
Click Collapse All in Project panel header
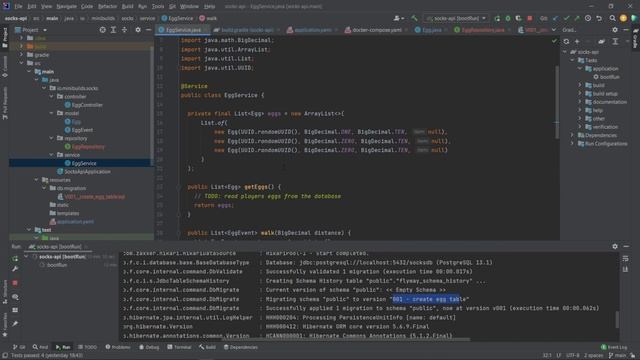(124, 30)
